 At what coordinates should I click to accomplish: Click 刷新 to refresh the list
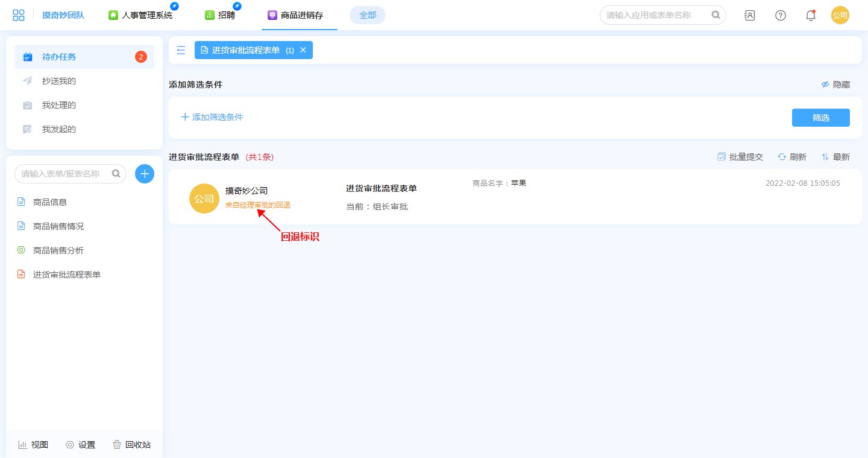[792, 157]
